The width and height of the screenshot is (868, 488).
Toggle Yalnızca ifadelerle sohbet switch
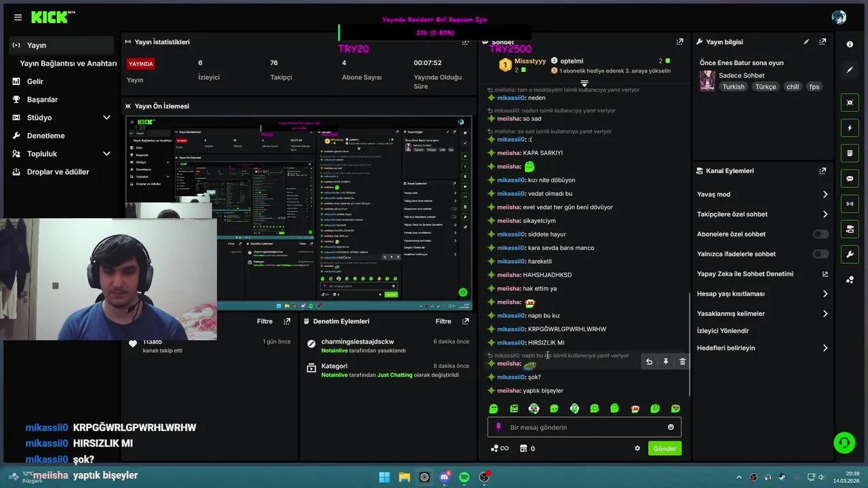tap(821, 254)
